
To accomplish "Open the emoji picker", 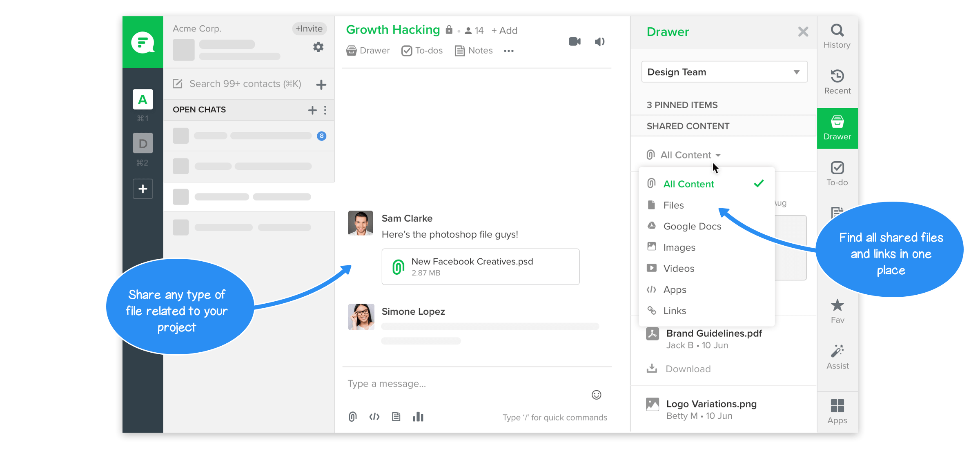I will click(x=596, y=395).
